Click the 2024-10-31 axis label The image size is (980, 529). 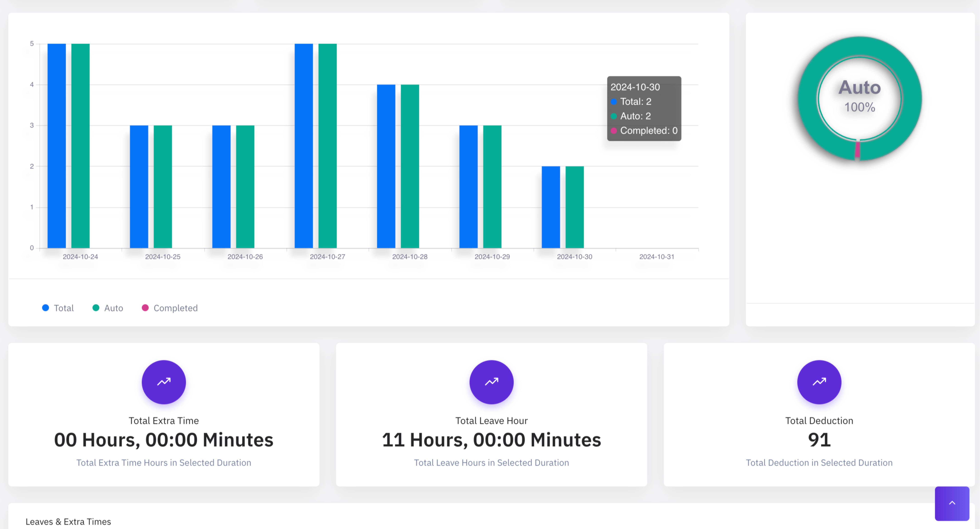coord(657,257)
